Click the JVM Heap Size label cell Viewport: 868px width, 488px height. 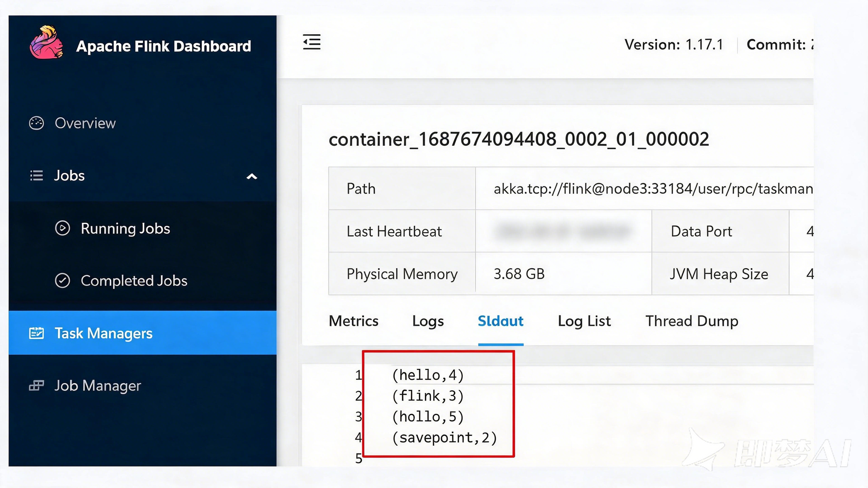click(x=721, y=274)
